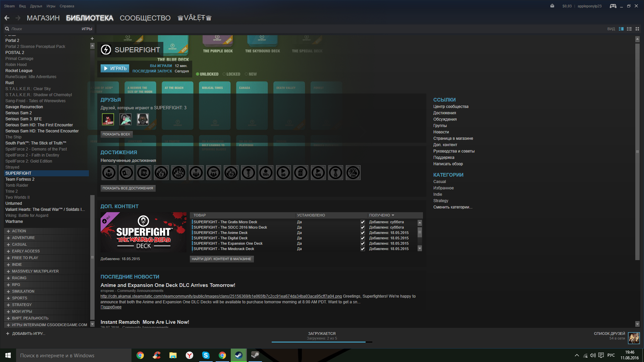Click ПОКАЗАТЬ ВСЕХ friends button
The height and width of the screenshot is (362, 644).
pyautogui.click(x=116, y=134)
